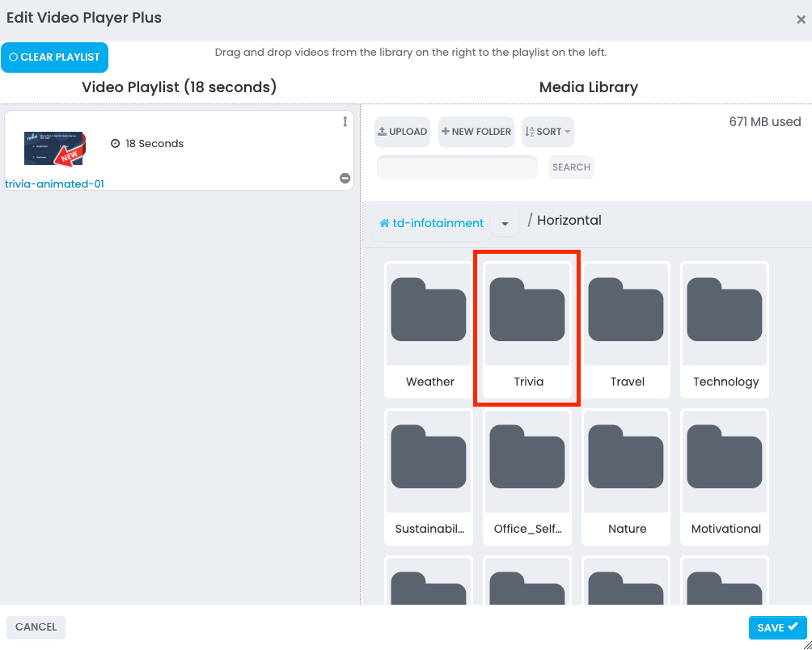
Task: Expand the breadcrumb folder dropdown arrow
Action: point(505,223)
